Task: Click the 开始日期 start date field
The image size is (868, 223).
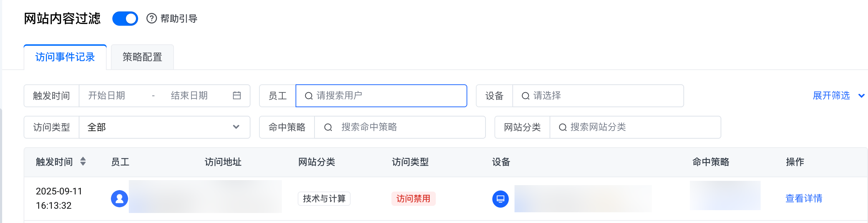Action: pos(107,95)
